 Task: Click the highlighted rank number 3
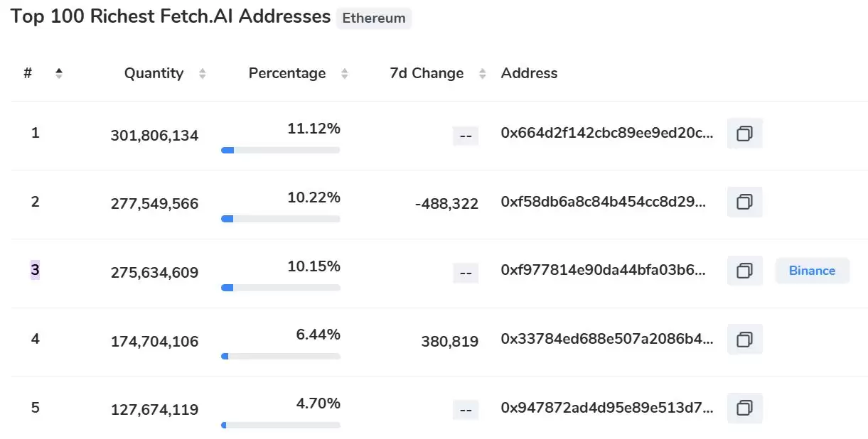[x=35, y=270]
